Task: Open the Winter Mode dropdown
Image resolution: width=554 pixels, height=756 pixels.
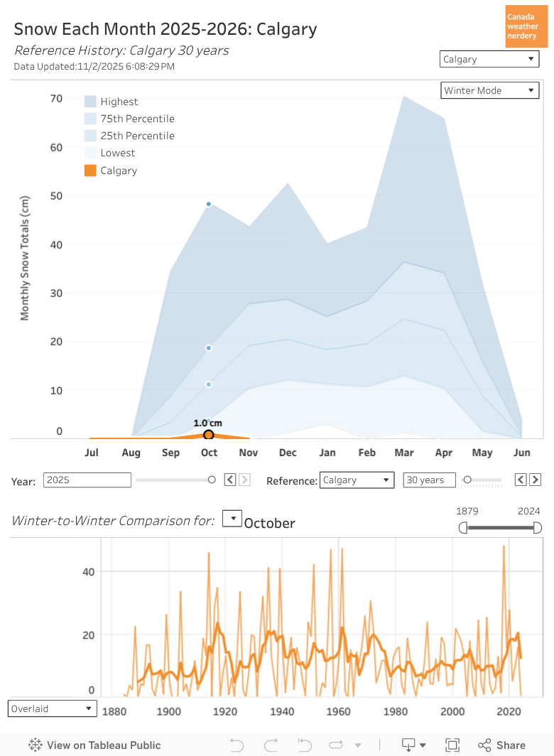Action: pos(489,90)
